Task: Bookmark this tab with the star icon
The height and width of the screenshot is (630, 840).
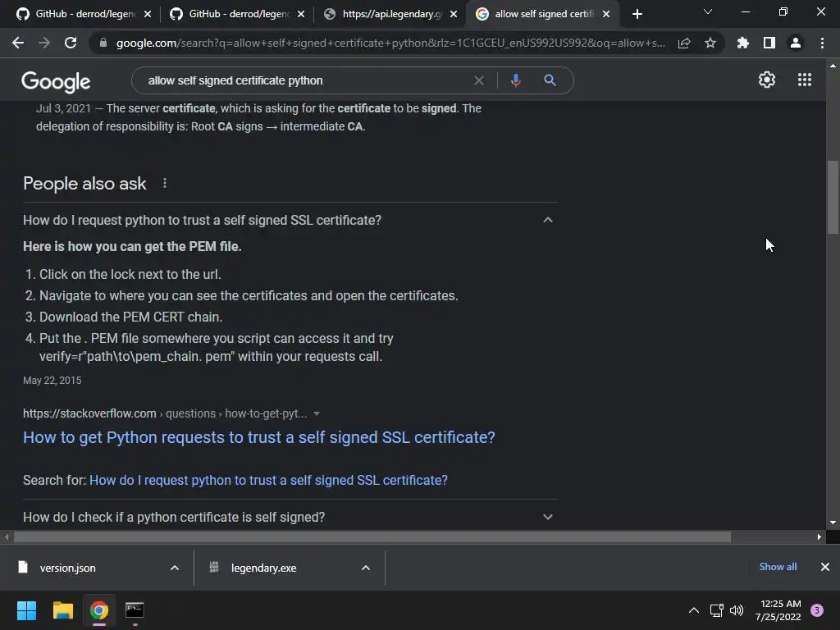Action: coord(710,43)
